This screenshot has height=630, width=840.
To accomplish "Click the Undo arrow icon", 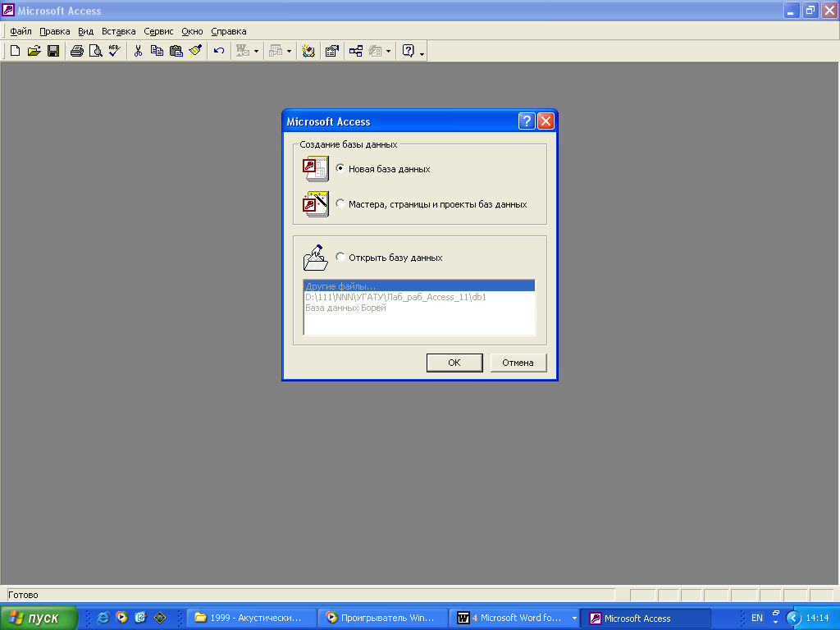I will (x=218, y=51).
